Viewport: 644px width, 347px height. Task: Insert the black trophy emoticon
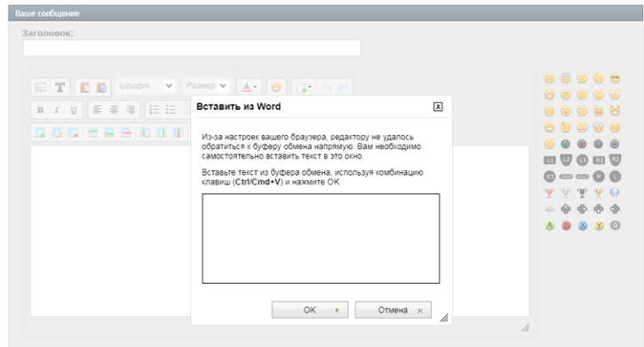[x=582, y=193]
